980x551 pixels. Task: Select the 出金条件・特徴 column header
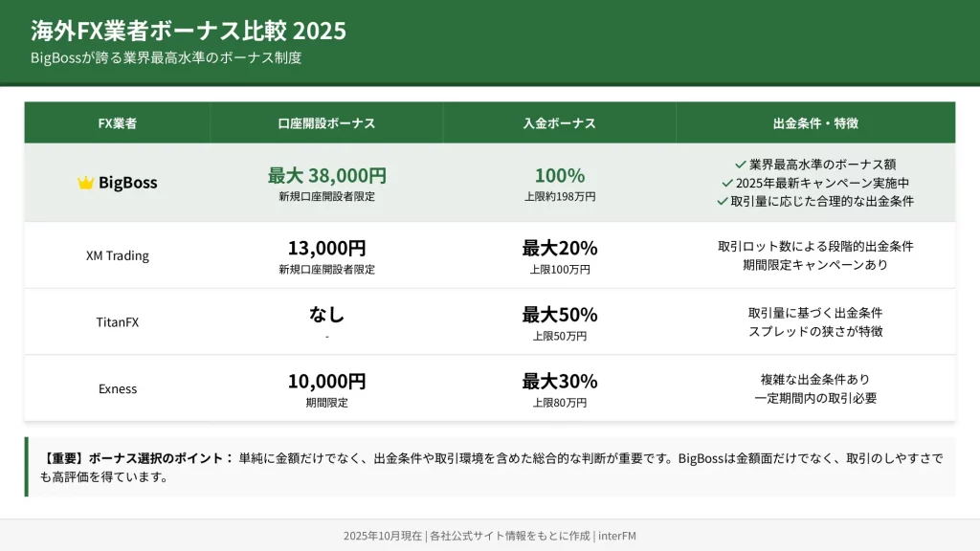pos(815,123)
